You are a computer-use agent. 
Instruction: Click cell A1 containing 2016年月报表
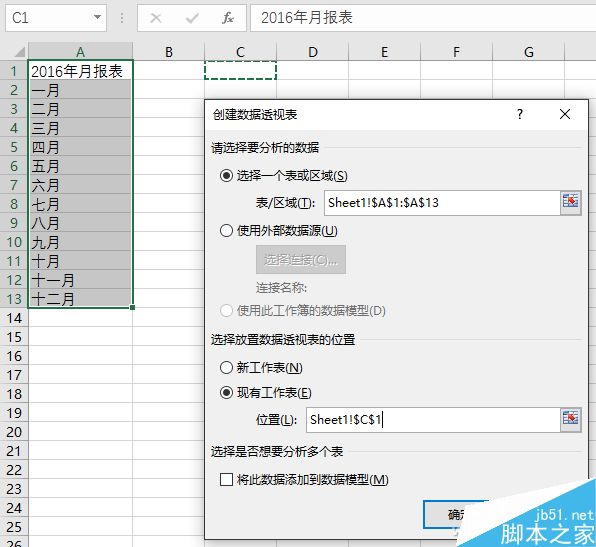(x=80, y=71)
